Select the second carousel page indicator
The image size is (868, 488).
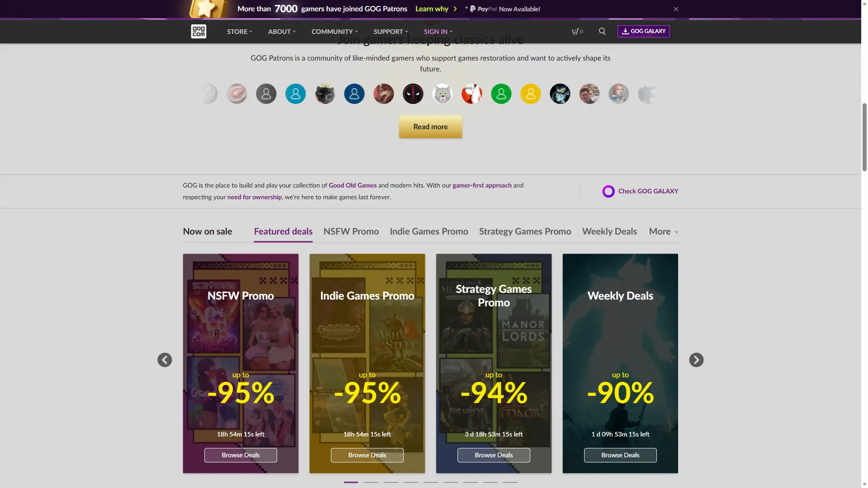point(371,482)
